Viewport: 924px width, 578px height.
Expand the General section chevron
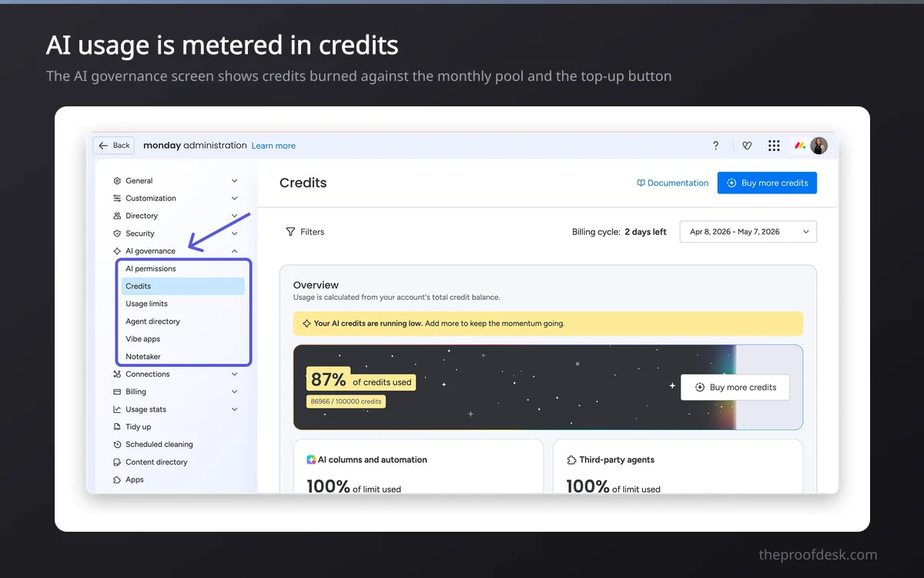235,181
